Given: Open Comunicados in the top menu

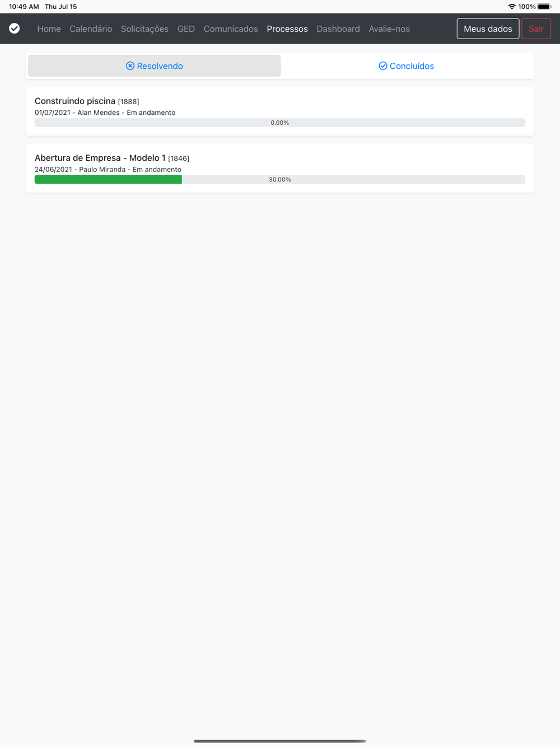Looking at the screenshot, I should pos(231,29).
